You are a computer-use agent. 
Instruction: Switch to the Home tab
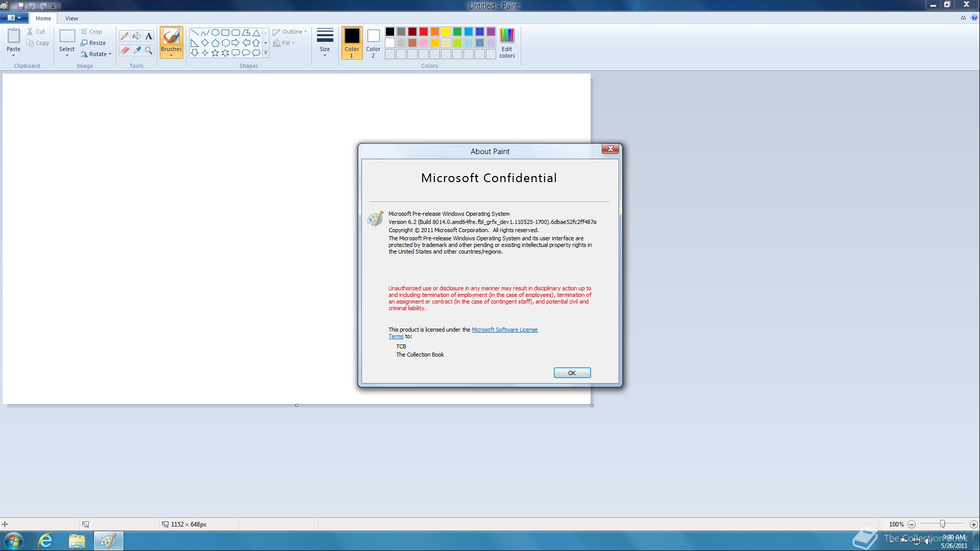coord(43,18)
